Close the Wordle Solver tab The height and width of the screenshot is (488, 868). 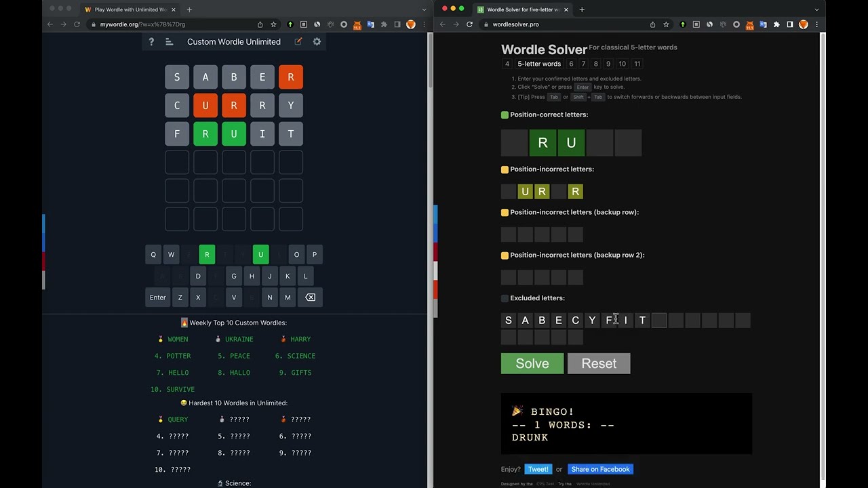(566, 9)
